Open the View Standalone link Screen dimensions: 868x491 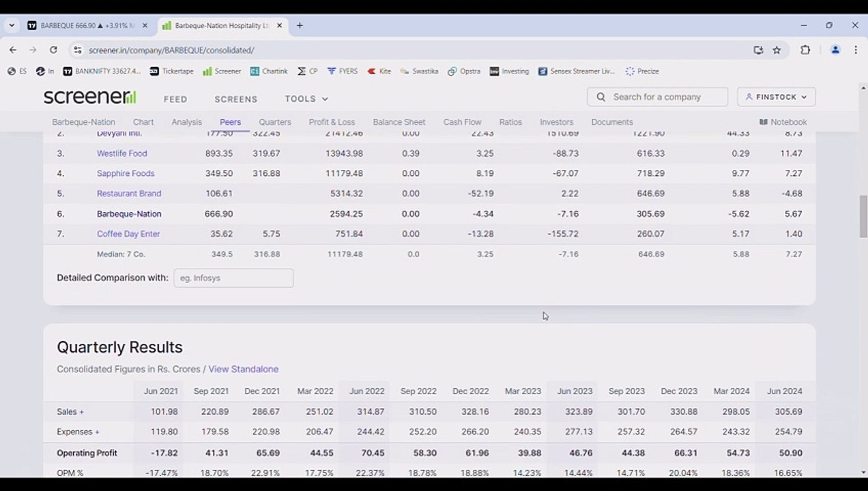tap(243, 369)
